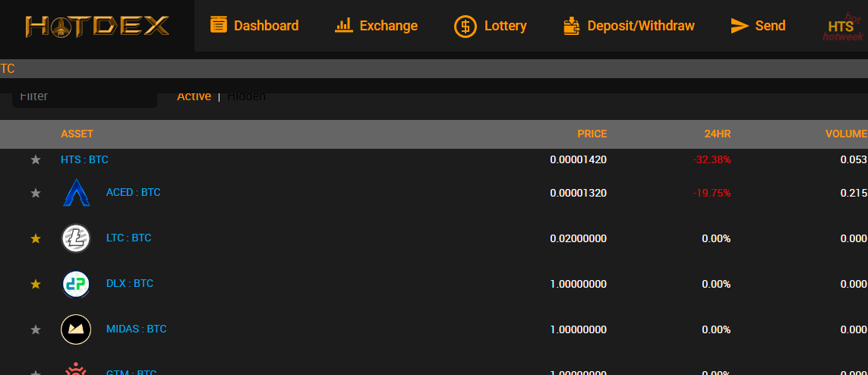
Task: Click the Send paper plane icon
Action: coord(740,26)
